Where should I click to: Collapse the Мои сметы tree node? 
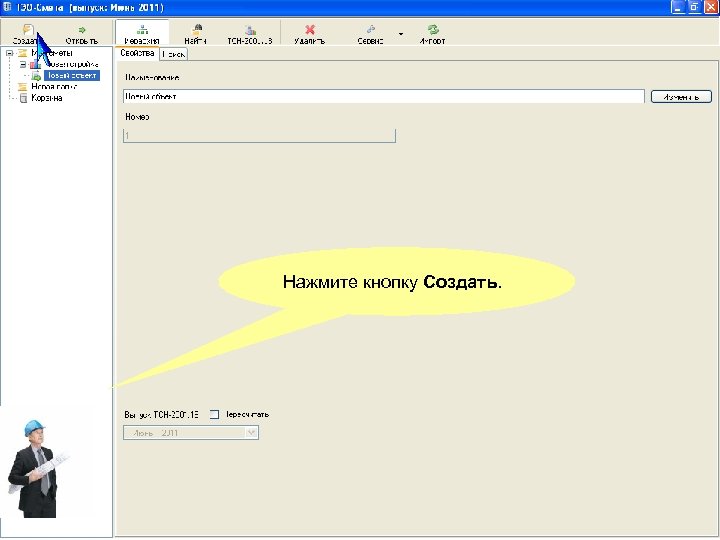pyautogui.click(x=9, y=53)
